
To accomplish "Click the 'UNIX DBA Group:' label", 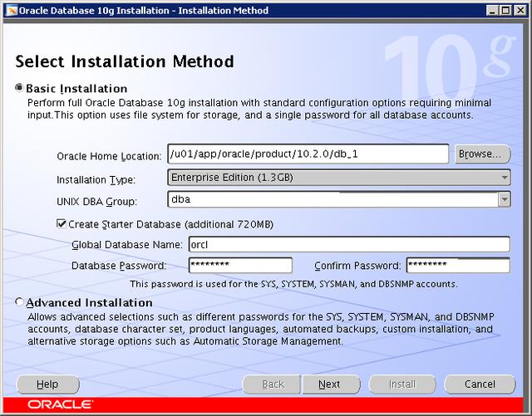I will 96,202.
